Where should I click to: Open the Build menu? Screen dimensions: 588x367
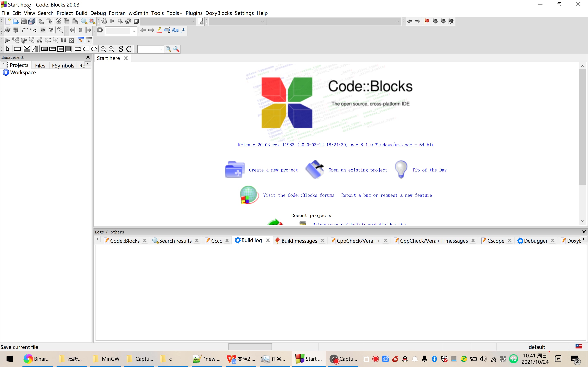(x=81, y=13)
